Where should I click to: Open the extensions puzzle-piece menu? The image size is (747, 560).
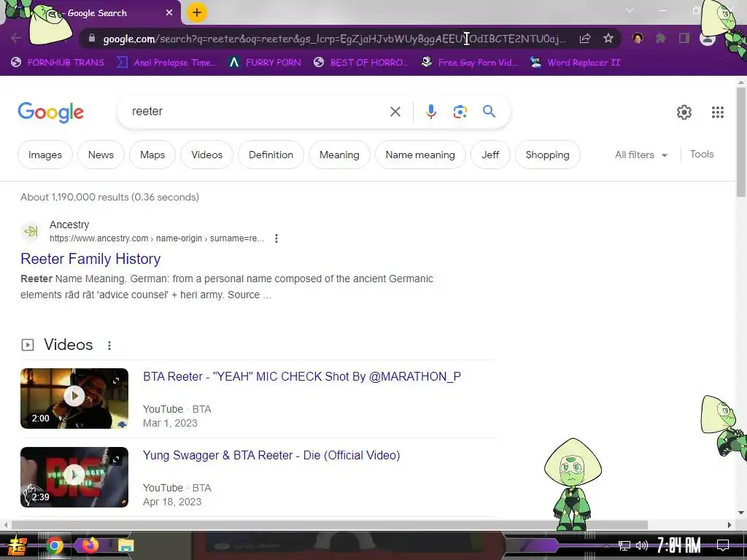tap(661, 38)
